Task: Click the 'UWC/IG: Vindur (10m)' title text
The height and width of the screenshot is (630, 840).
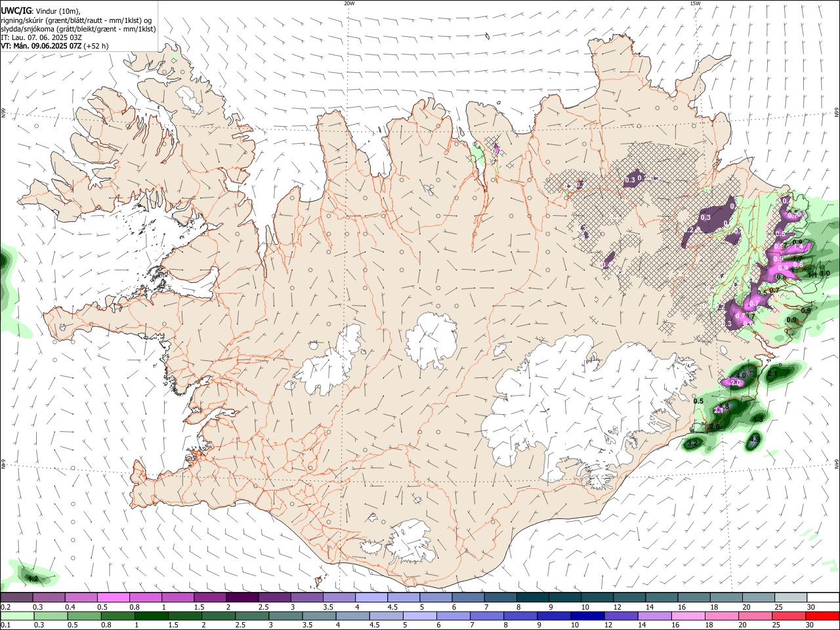Action: [40, 10]
